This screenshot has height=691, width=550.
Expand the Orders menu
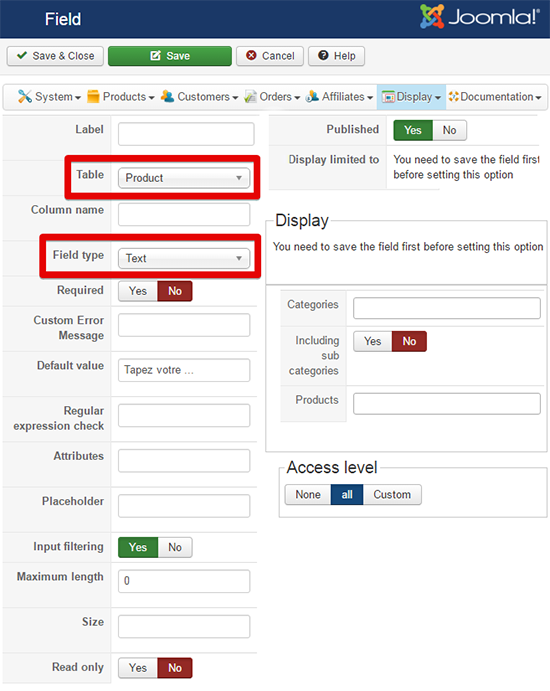tap(272, 97)
